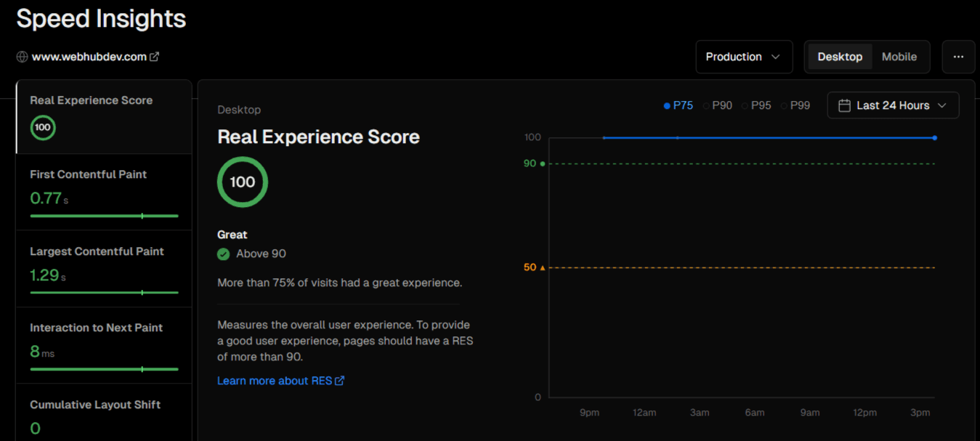980x441 pixels.
Task: Open the Last 24 Hours time range dropdown
Action: [x=893, y=105]
